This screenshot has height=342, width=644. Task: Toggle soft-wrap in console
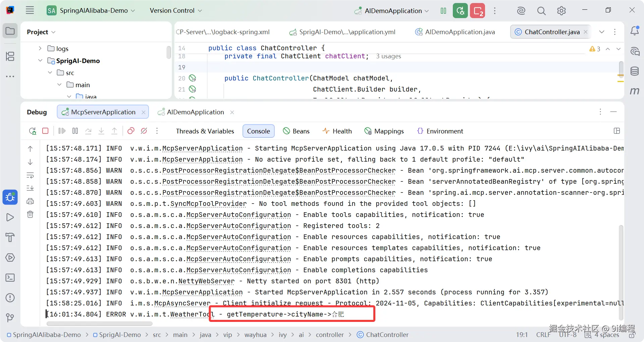point(30,175)
